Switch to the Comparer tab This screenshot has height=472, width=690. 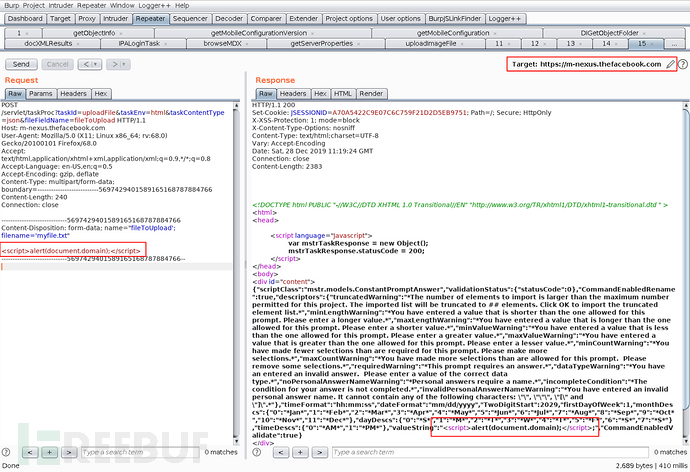(266, 18)
